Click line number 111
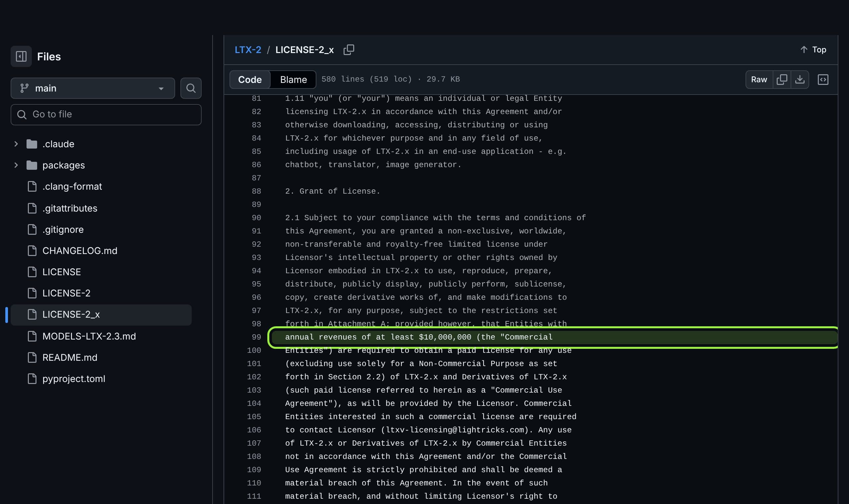Screen dimensions: 849x504 click(x=254, y=496)
